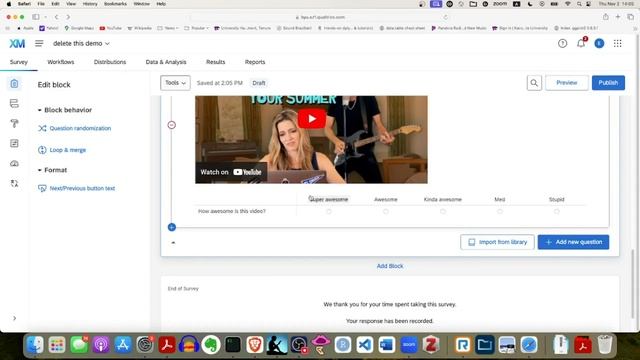Switch to the Data & Analysis tab
This screenshot has height=360, width=640.
coord(166,62)
